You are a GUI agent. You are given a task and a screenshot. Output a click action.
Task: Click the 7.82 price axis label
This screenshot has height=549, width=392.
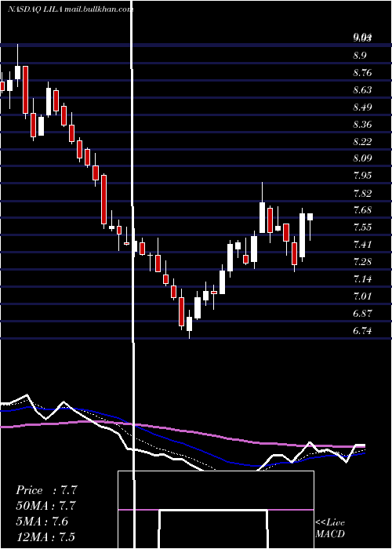[x=362, y=193]
